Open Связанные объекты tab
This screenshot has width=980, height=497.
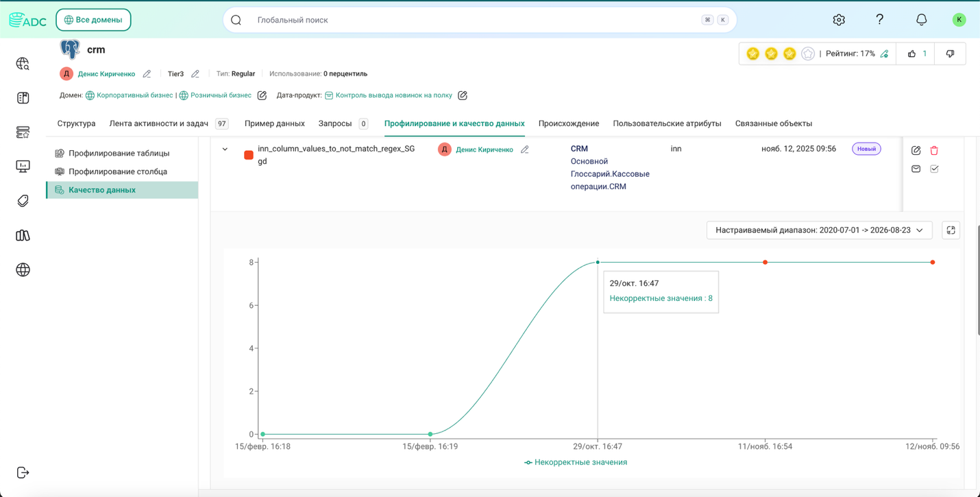point(774,123)
